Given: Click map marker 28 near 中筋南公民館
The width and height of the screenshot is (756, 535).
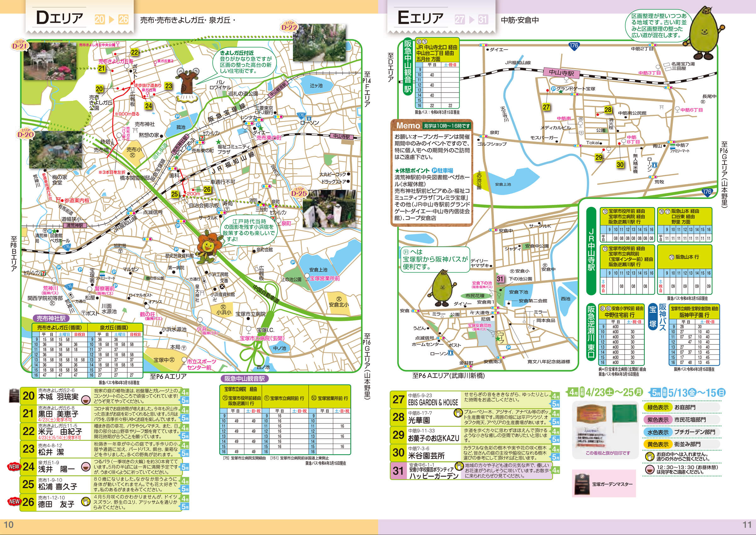Looking at the screenshot, I should 608,110.
